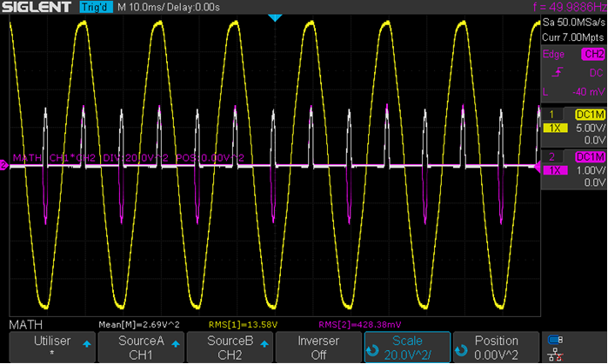Click the cyan trigger position marker at top
This screenshot has width=608, height=364.
click(x=275, y=18)
